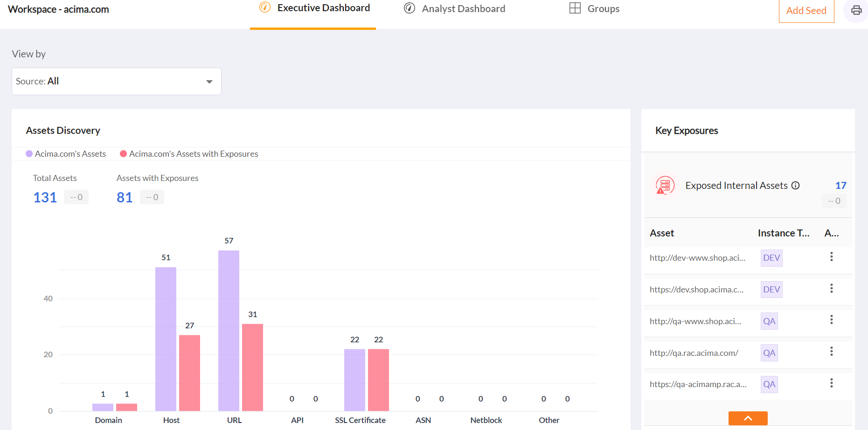Open actions menu for http://qa.rac.acima.com/ row
The image size is (868, 430).
tap(832, 351)
